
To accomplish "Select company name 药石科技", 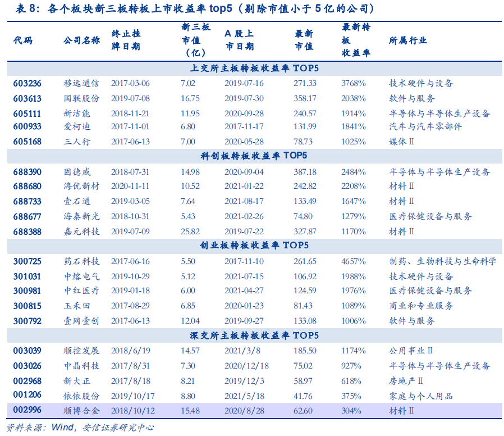I will click(81, 262).
